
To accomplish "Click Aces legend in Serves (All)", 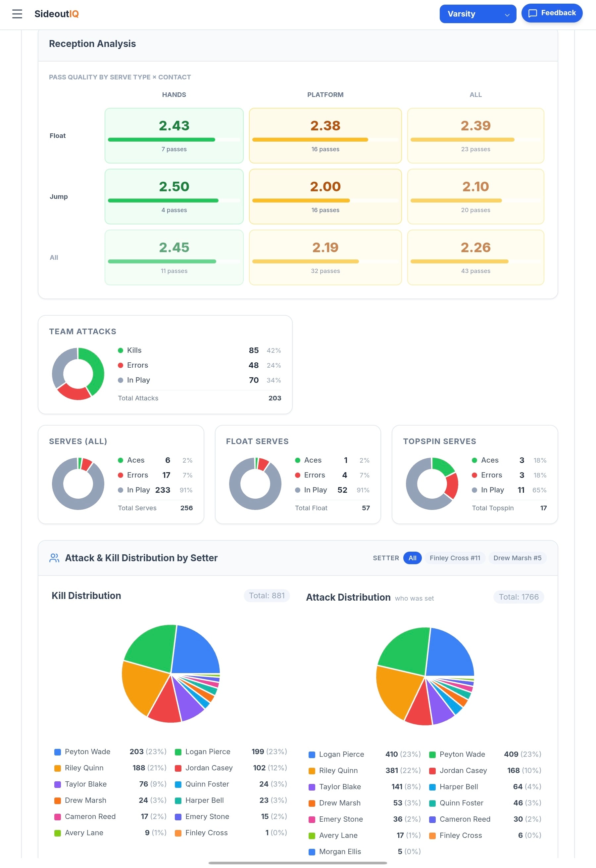I will (x=155, y=460).
